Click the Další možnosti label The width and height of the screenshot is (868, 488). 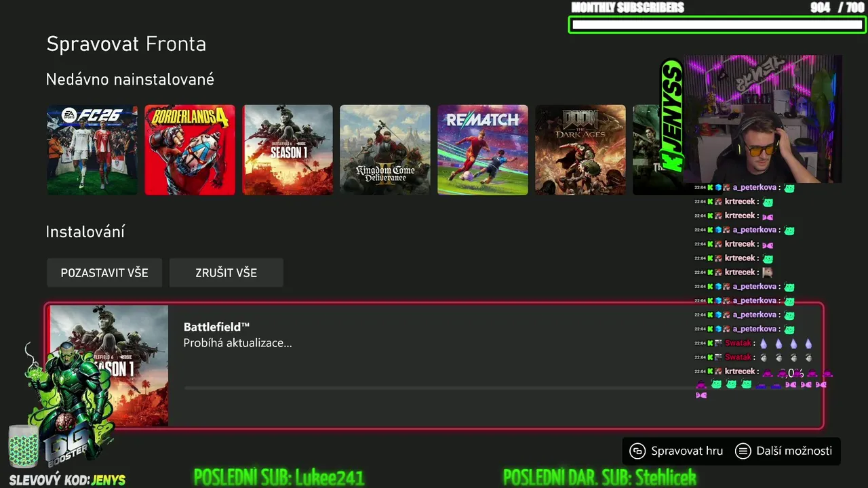tap(794, 451)
